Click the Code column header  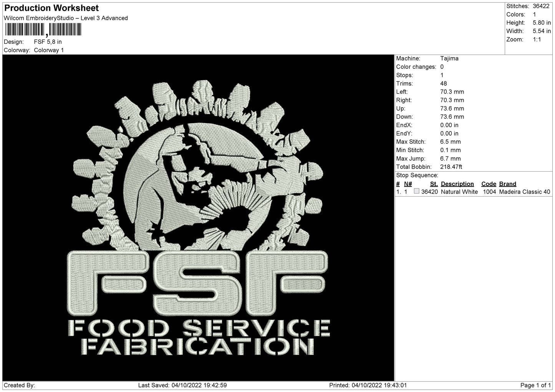(x=489, y=184)
